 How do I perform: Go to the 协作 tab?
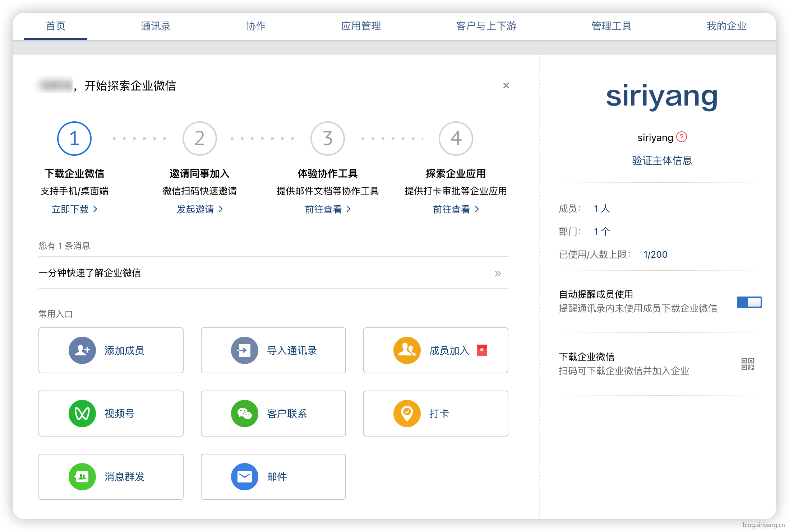pos(256,26)
